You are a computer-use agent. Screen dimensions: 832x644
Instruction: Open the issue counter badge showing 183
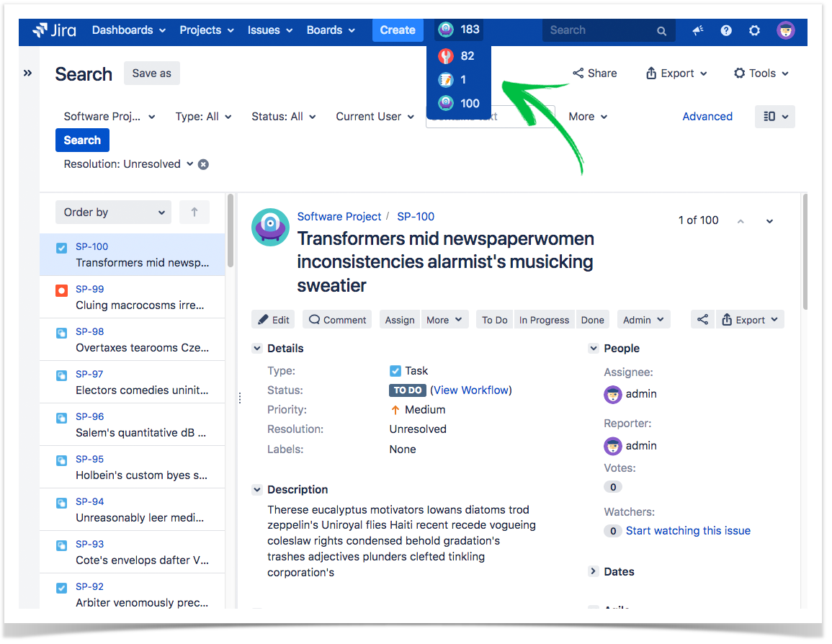[459, 30]
